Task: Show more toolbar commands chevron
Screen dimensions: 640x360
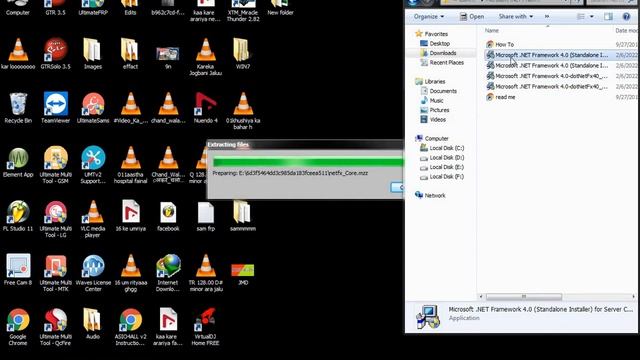Action: (547, 17)
